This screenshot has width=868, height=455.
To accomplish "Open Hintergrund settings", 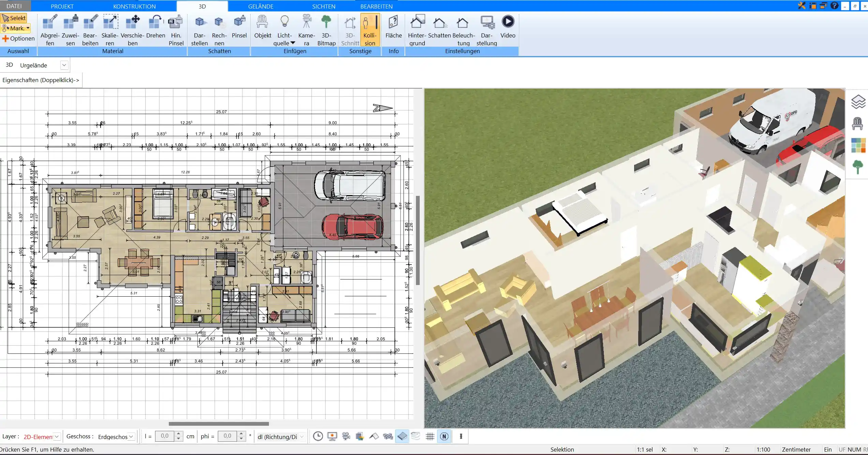I will coord(417,30).
